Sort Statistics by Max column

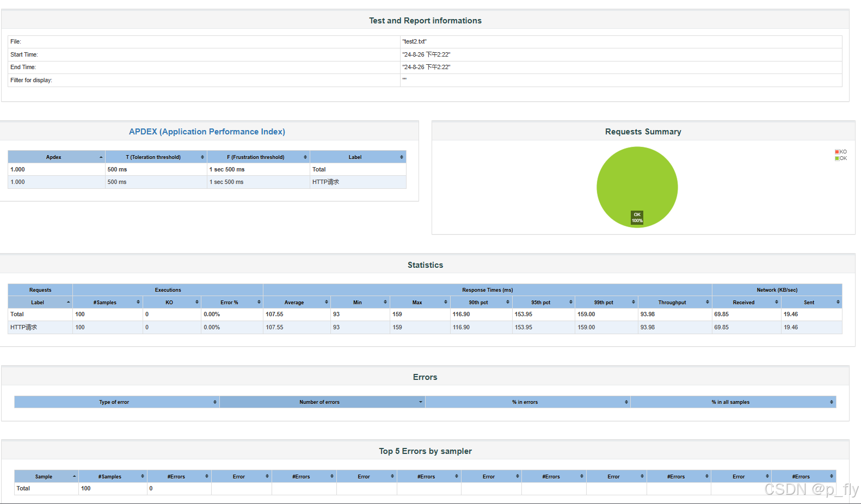(420, 302)
